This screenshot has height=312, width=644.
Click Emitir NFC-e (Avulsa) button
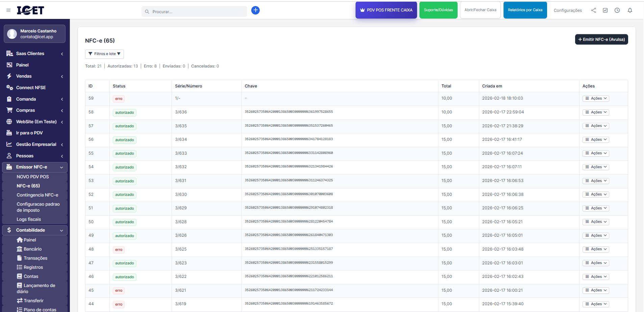(601, 40)
